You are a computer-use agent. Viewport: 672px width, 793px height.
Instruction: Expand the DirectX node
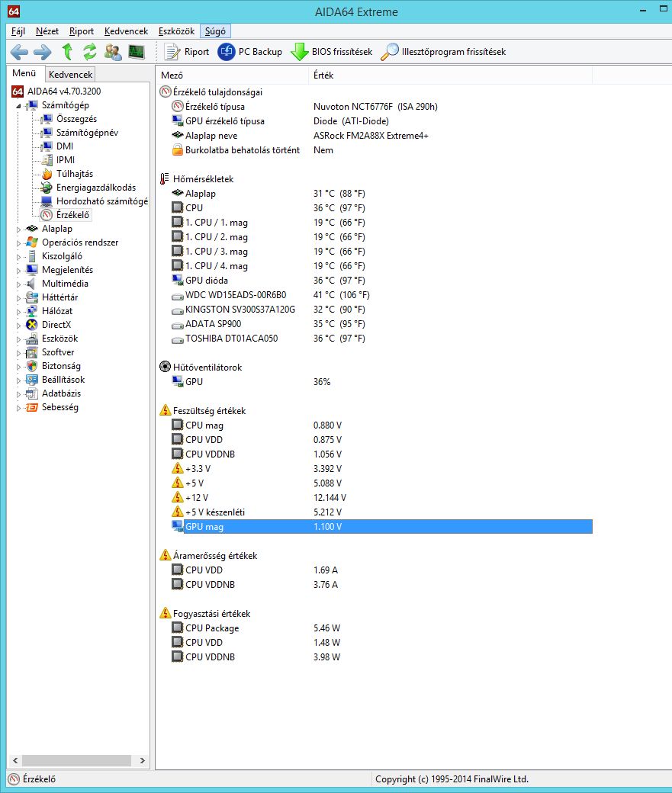[x=19, y=325]
